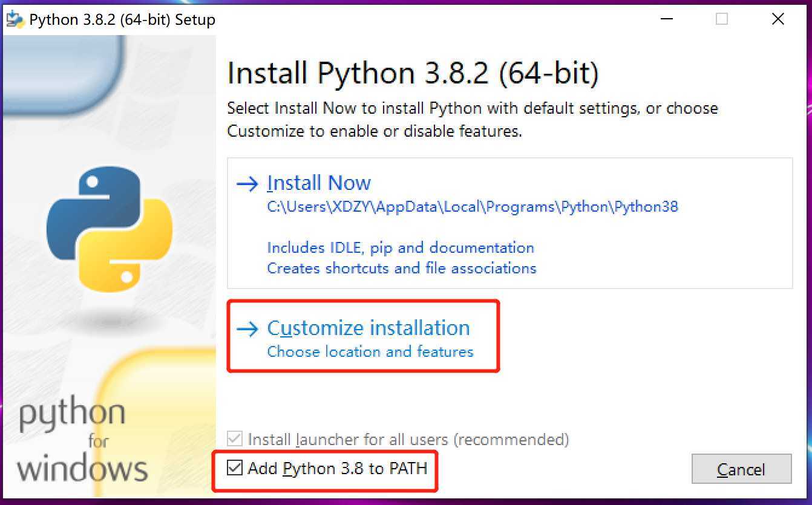Click the greyed-out maximize button
812x505 pixels.
coord(721,19)
